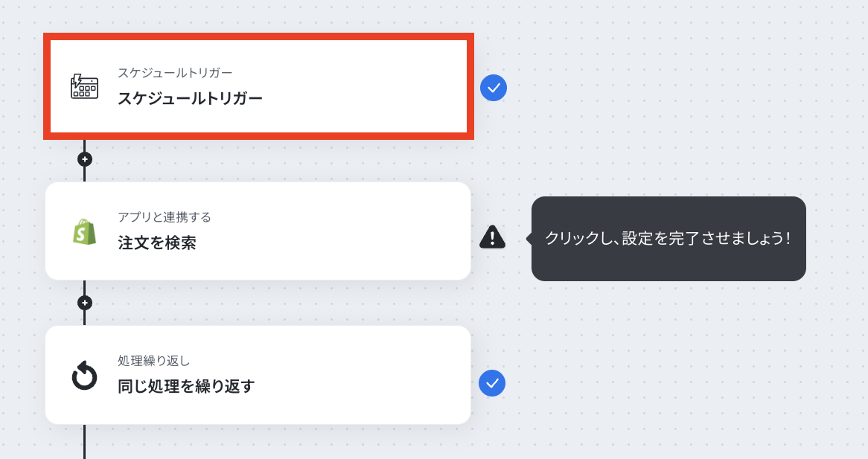Click blue checkmark next to スケジュールトリガー

(x=493, y=89)
